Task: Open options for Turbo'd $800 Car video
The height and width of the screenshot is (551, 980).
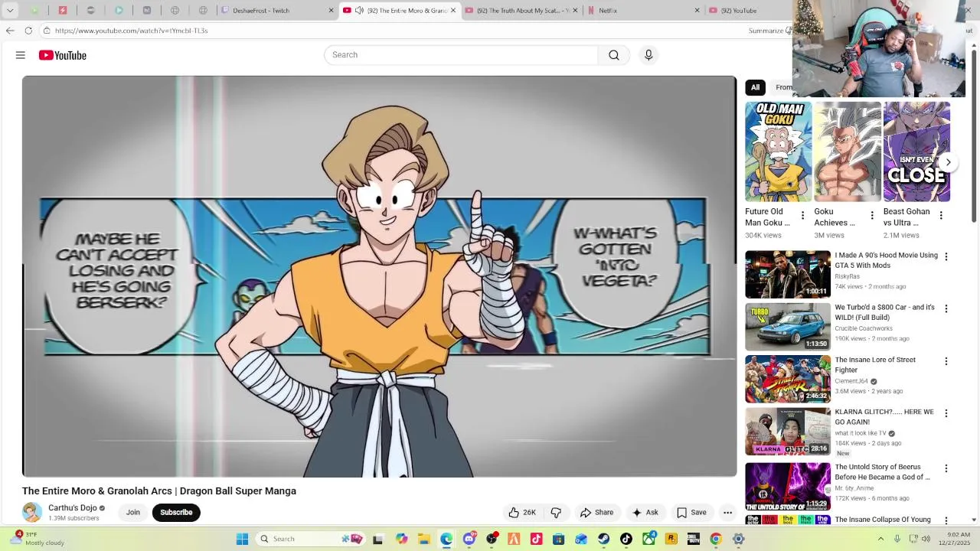Action: pyautogui.click(x=946, y=309)
